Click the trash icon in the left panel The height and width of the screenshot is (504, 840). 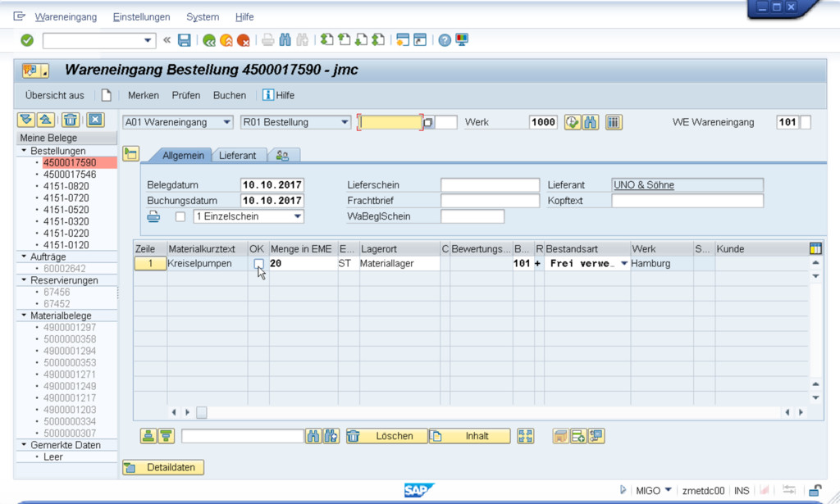click(71, 120)
